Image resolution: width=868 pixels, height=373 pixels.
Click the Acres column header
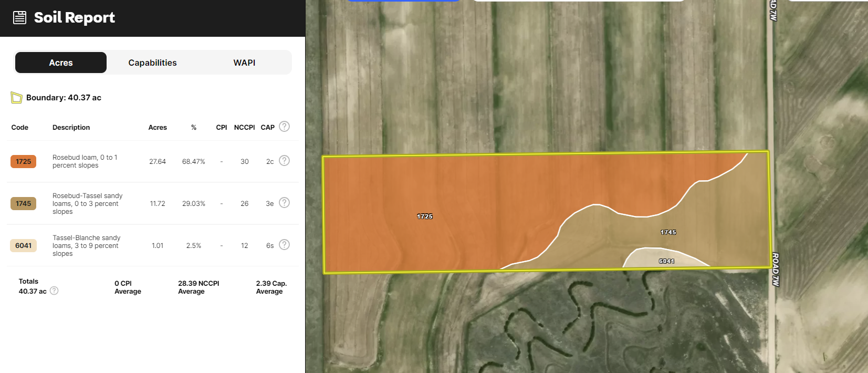(x=158, y=128)
